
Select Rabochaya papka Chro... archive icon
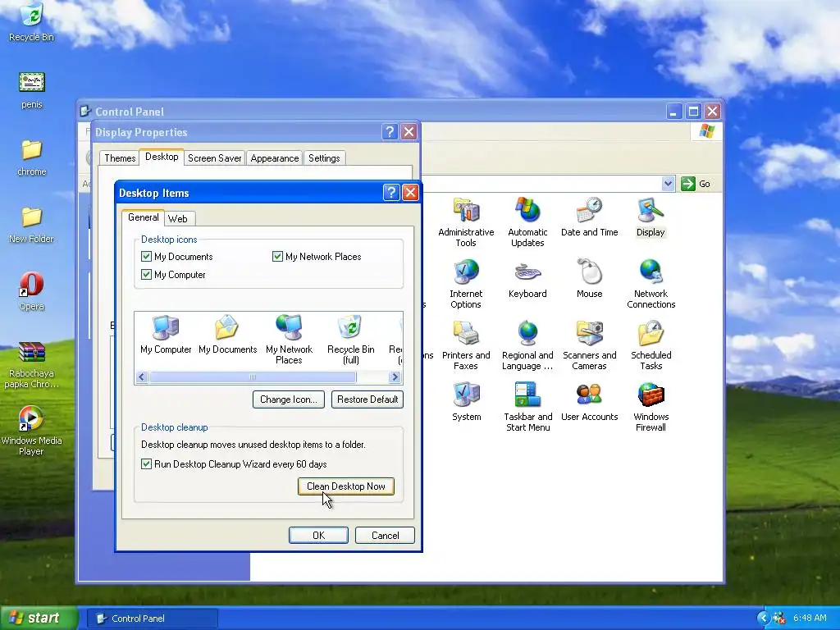tap(32, 364)
